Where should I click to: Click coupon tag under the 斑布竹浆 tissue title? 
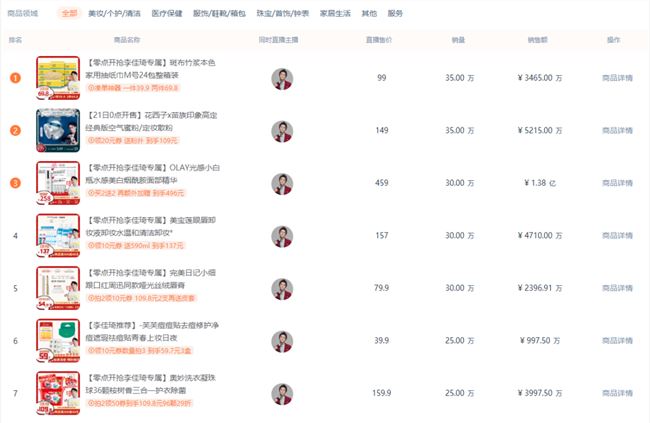(133, 88)
